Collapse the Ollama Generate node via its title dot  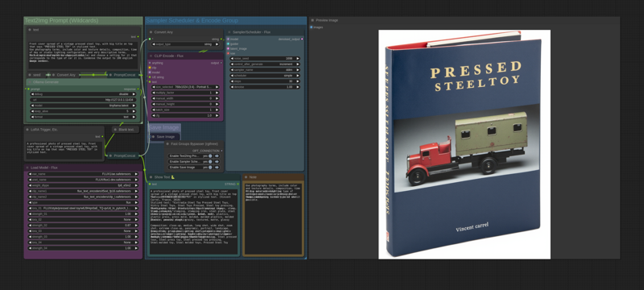tap(30, 81)
